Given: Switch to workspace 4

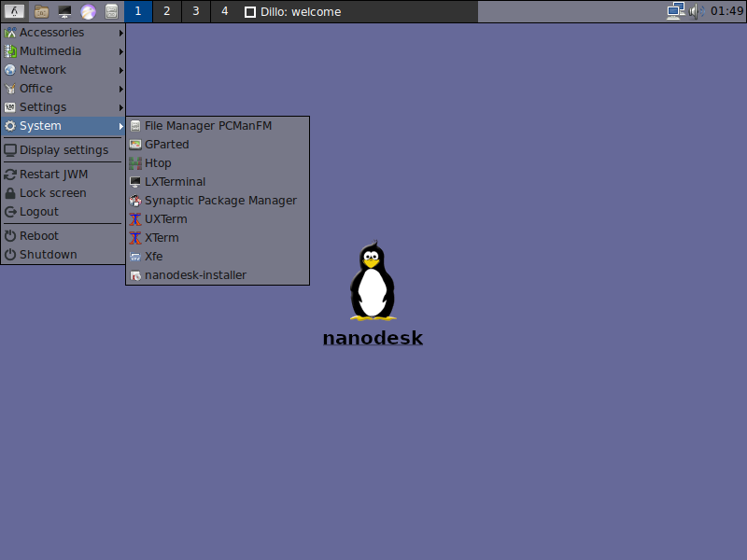Looking at the screenshot, I should [x=225, y=11].
